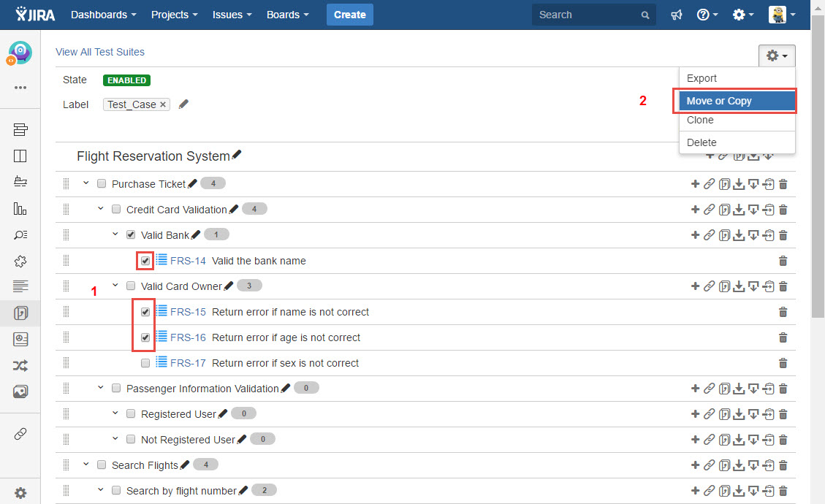Uncheck the FRS-16 checkbox
The height and width of the screenshot is (504, 825).
pos(145,337)
